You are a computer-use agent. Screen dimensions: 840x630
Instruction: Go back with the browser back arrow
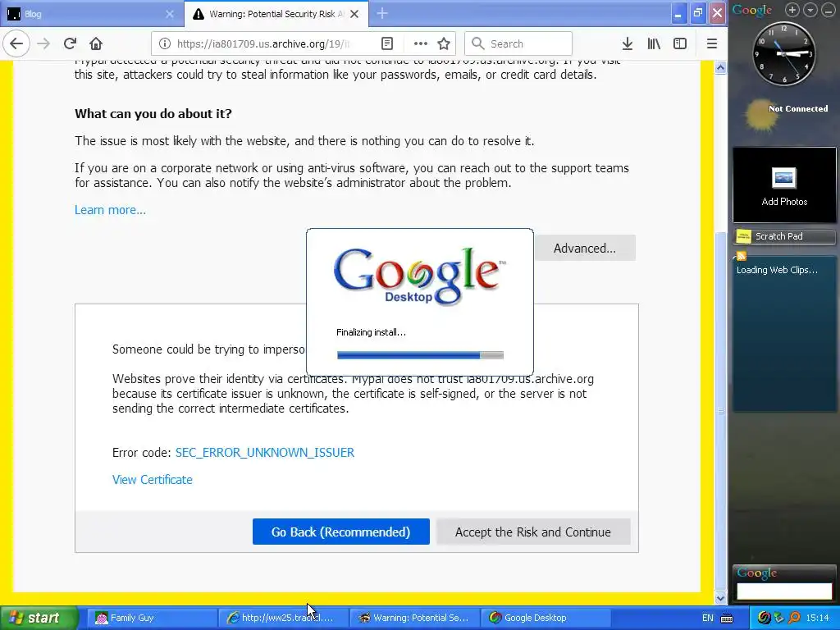click(x=16, y=43)
